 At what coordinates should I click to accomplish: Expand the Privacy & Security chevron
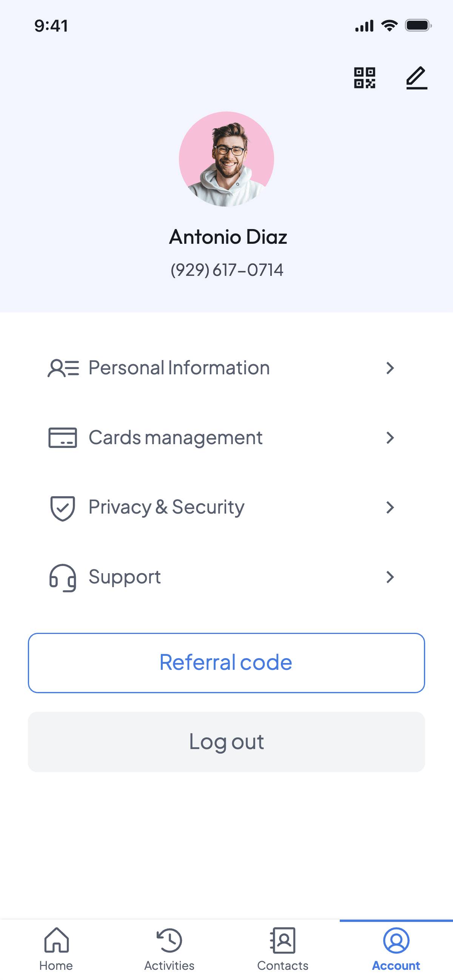pos(390,508)
